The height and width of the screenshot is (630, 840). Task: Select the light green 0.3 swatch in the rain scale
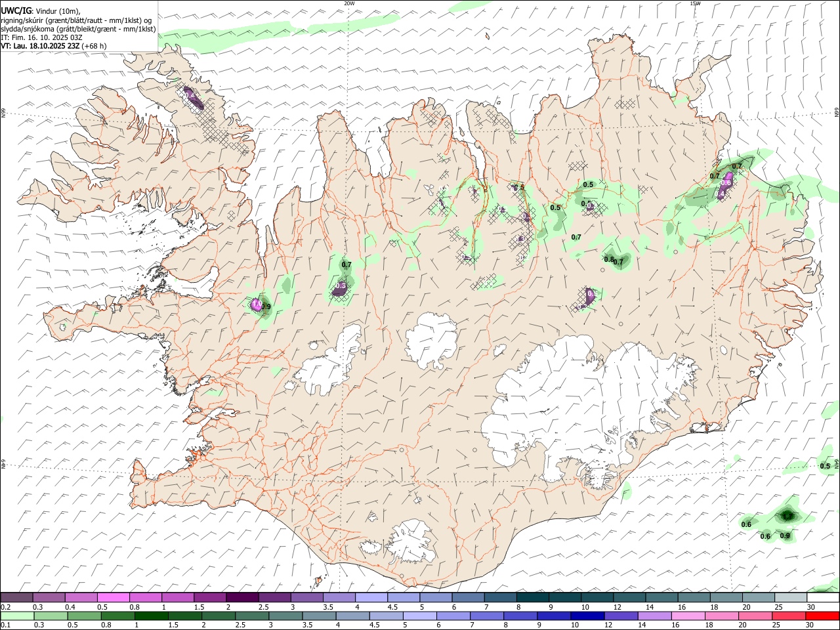click(51, 616)
